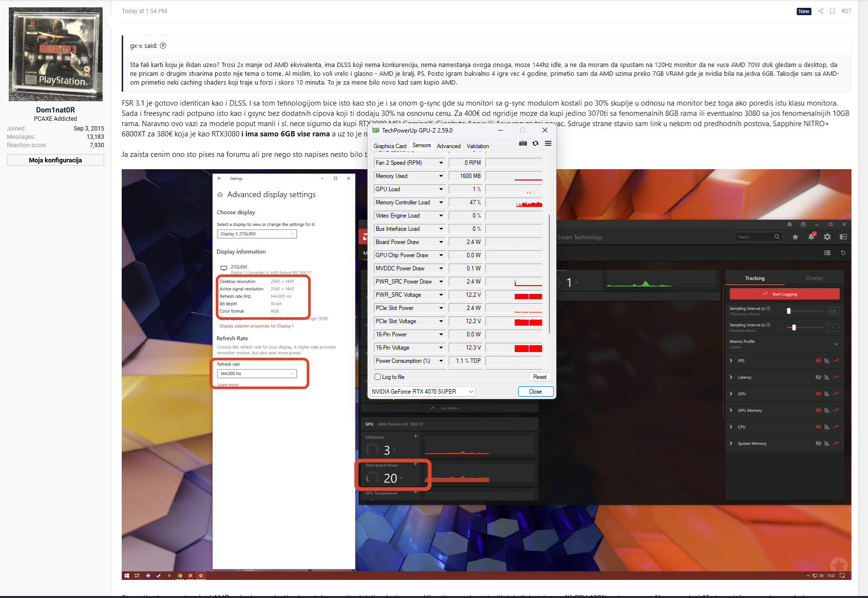Open the Dom1nat0R user profile link
868x598 pixels.
point(55,110)
